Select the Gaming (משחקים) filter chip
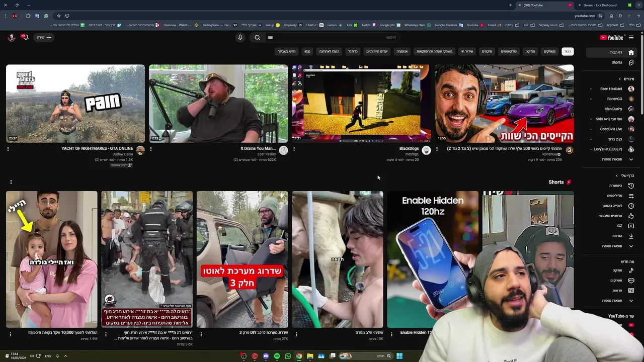 549,51
